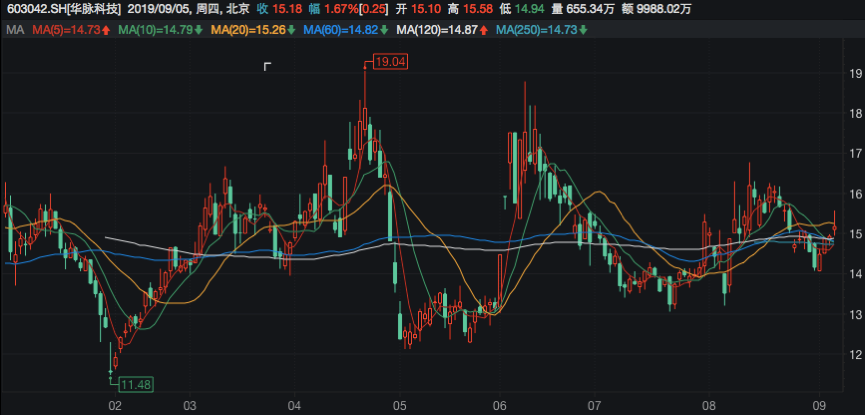Screen dimensions: 865x415
Task: Click the red up arrow beside MA(5)
Action: click(104, 30)
